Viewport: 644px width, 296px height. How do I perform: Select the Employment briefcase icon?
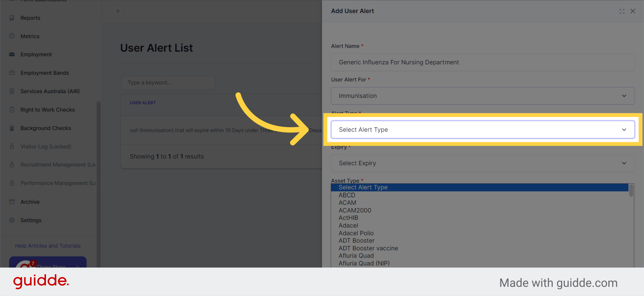click(12, 54)
